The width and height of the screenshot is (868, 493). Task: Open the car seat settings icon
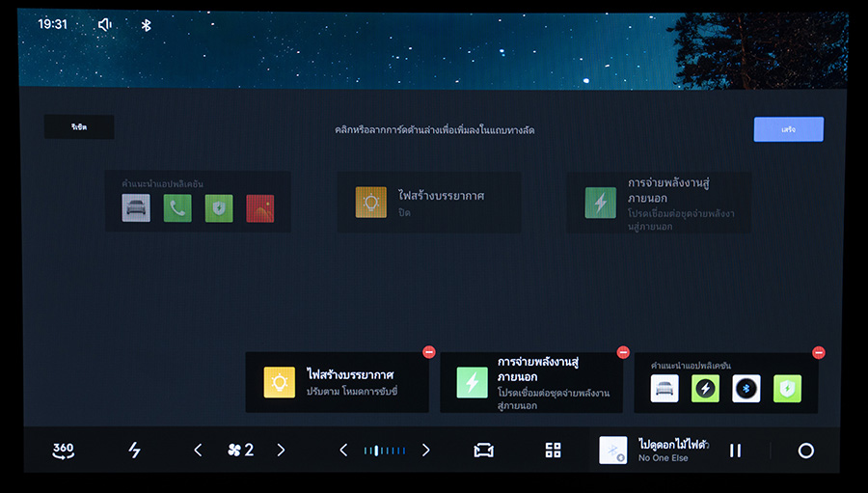tap(483, 451)
